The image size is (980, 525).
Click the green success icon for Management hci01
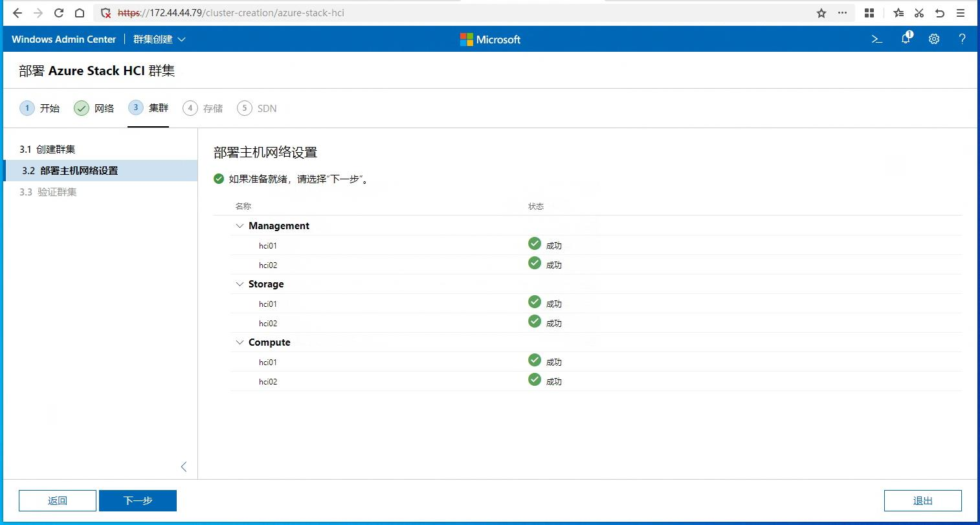[535, 243]
